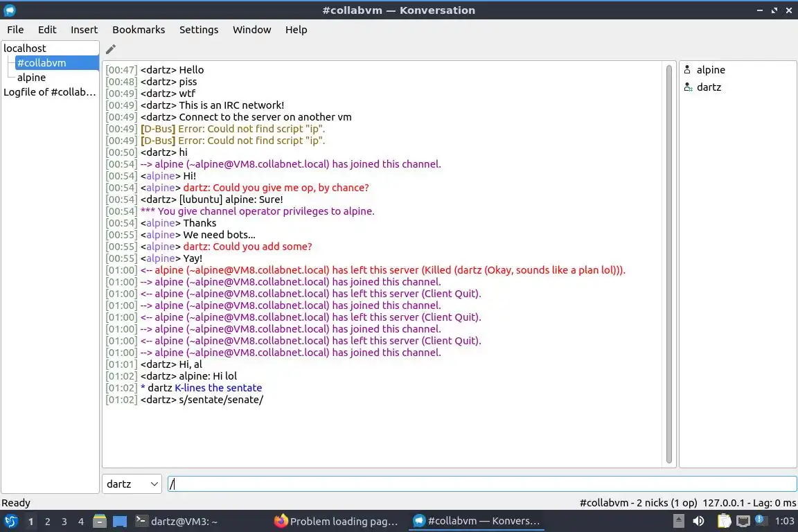
Task: Click the 'K-lines the sentate' action line
Action: pyautogui.click(x=218, y=387)
